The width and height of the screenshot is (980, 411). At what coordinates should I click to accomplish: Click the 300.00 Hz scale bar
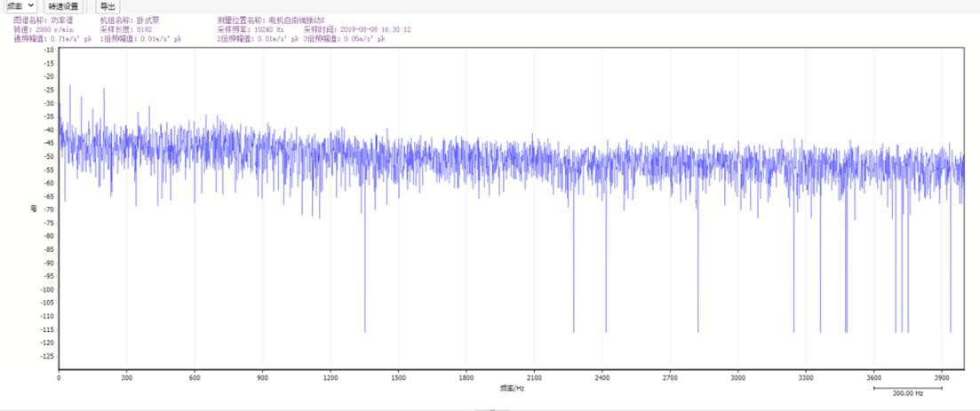click(907, 391)
